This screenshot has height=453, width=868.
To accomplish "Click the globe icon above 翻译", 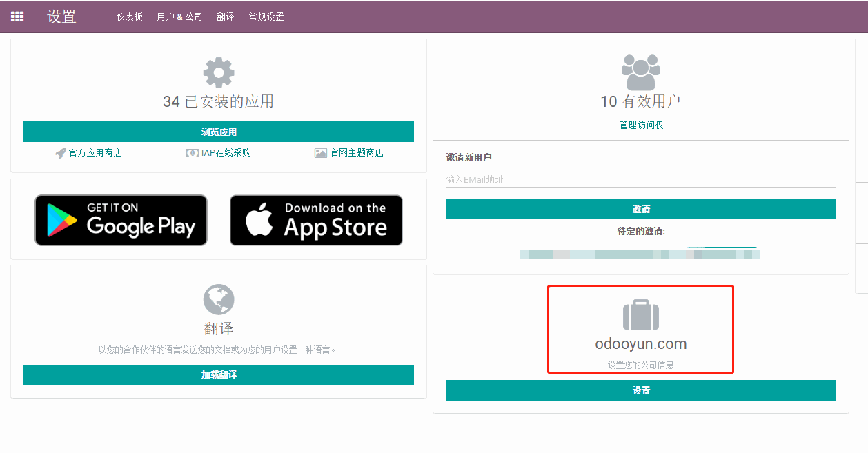I will pos(219,300).
